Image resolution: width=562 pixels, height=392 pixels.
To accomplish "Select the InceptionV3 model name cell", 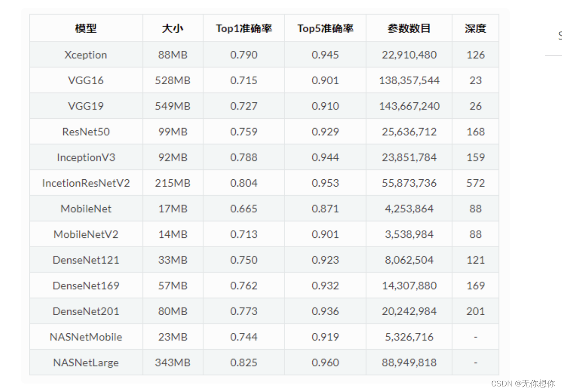I will pos(86,157).
